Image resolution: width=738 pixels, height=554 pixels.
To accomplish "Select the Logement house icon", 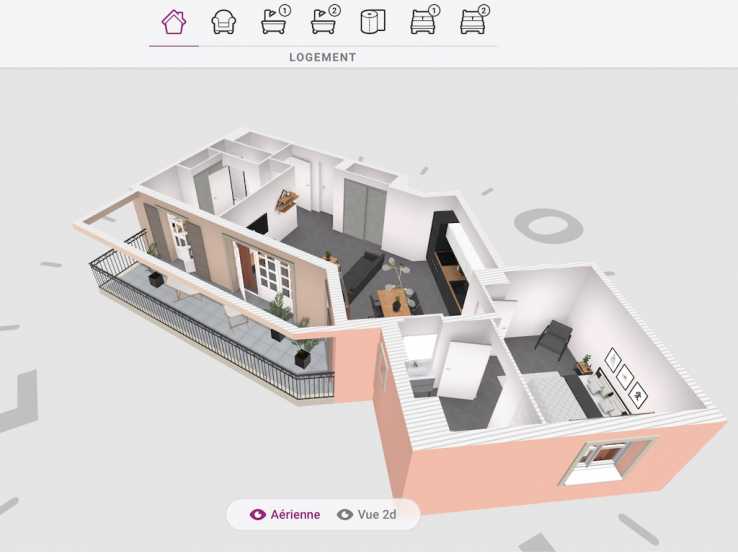I will click(174, 22).
